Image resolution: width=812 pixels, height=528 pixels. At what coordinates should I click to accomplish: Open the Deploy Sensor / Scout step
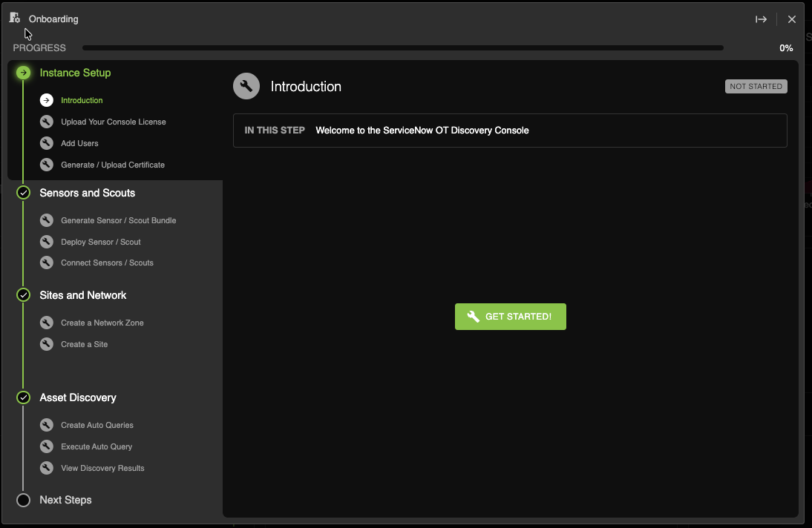[x=101, y=242]
